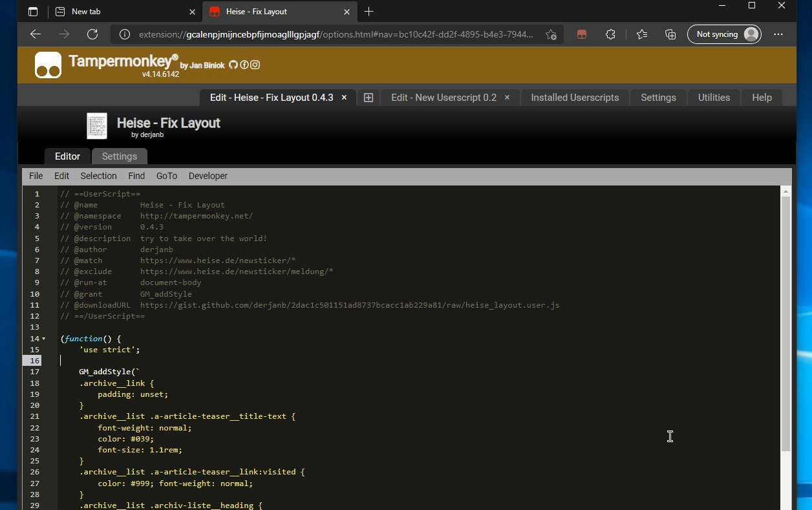Open Tampermonkey extension icon in toolbar
The image size is (812, 510).
[582, 34]
